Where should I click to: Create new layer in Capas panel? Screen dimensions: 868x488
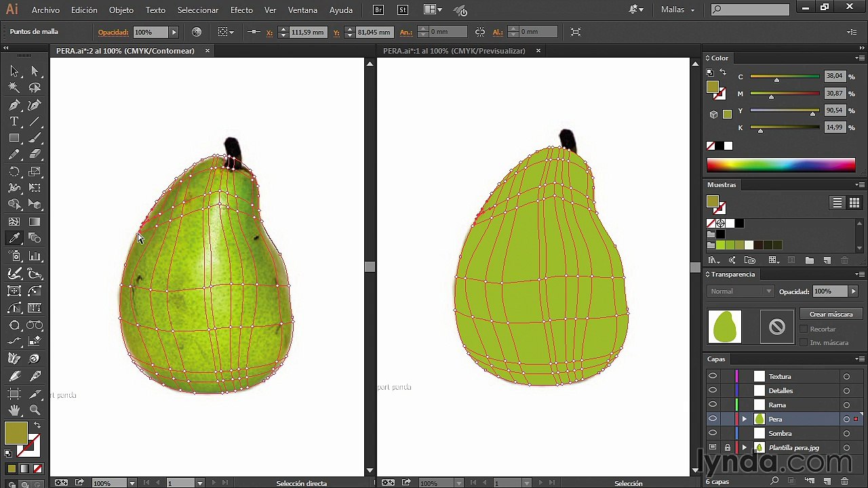(x=827, y=481)
